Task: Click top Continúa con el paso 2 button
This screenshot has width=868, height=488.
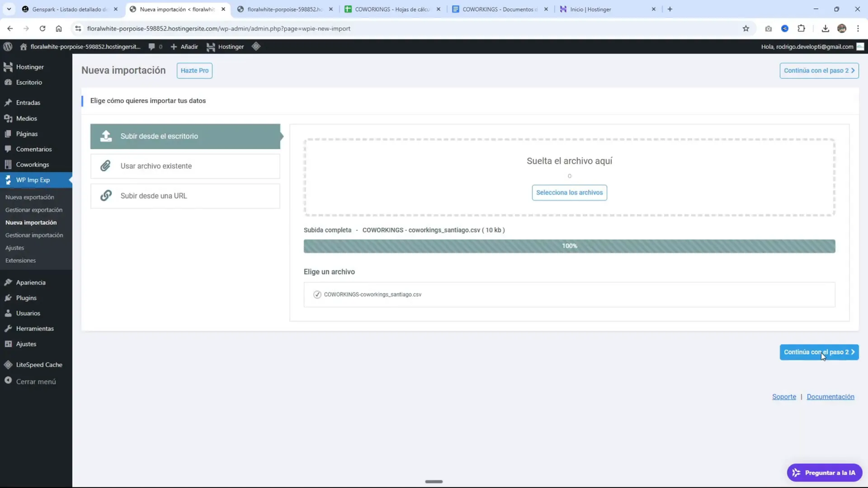Action: (819, 70)
